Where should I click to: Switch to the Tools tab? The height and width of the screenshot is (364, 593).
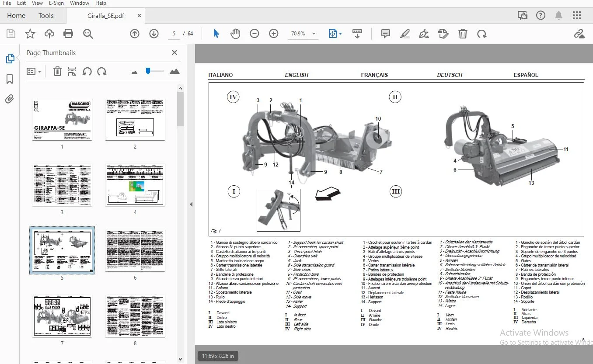click(46, 15)
